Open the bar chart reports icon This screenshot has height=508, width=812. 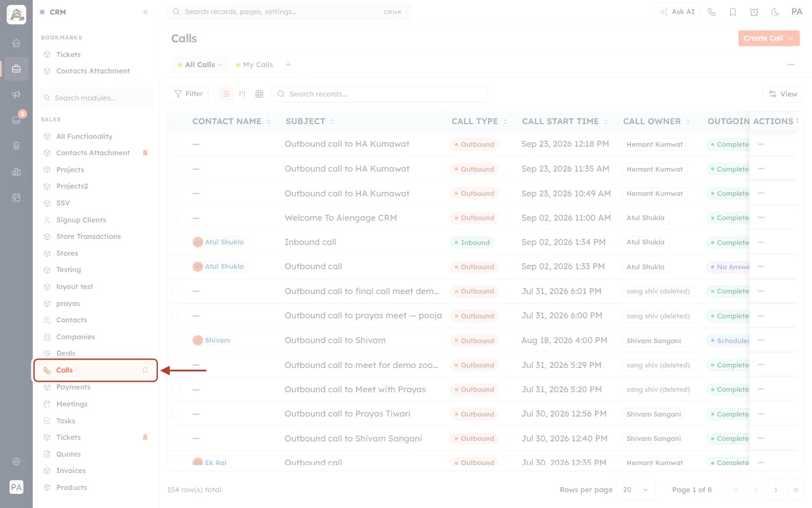point(16,172)
